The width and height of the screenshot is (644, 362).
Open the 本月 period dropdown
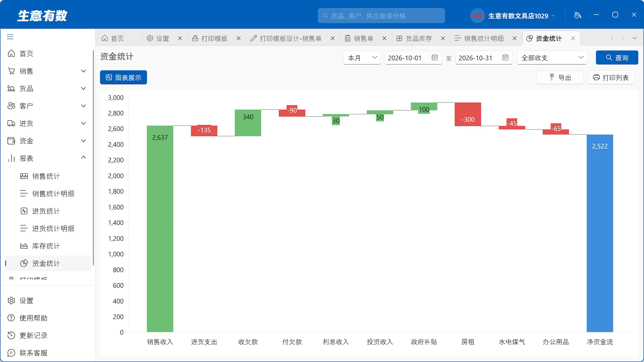click(362, 58)
